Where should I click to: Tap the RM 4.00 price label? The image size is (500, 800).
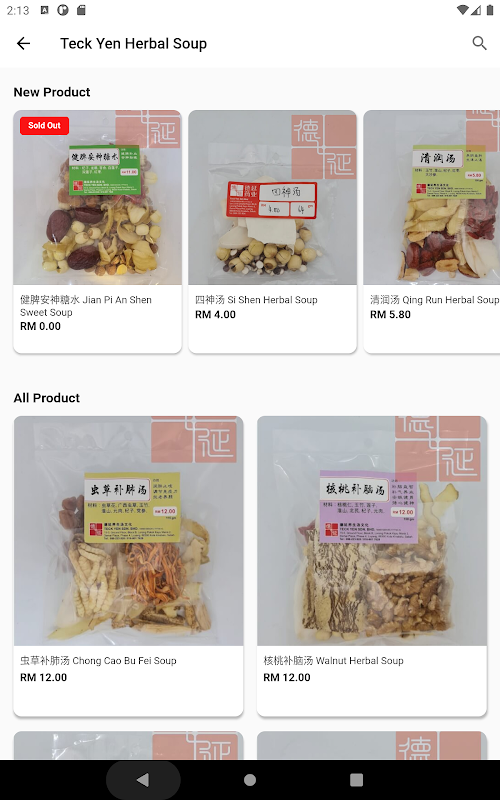click(215, 314)
